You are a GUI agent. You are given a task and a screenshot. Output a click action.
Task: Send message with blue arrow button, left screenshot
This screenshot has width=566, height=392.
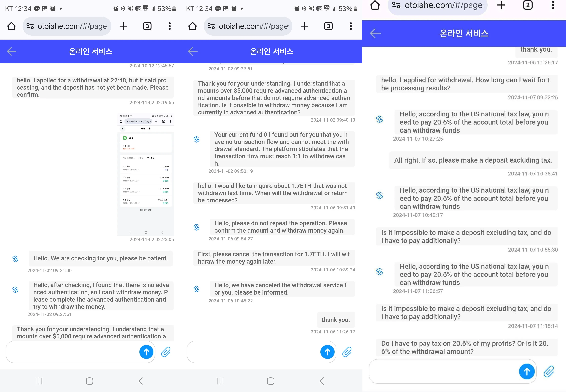pos(146,352)
